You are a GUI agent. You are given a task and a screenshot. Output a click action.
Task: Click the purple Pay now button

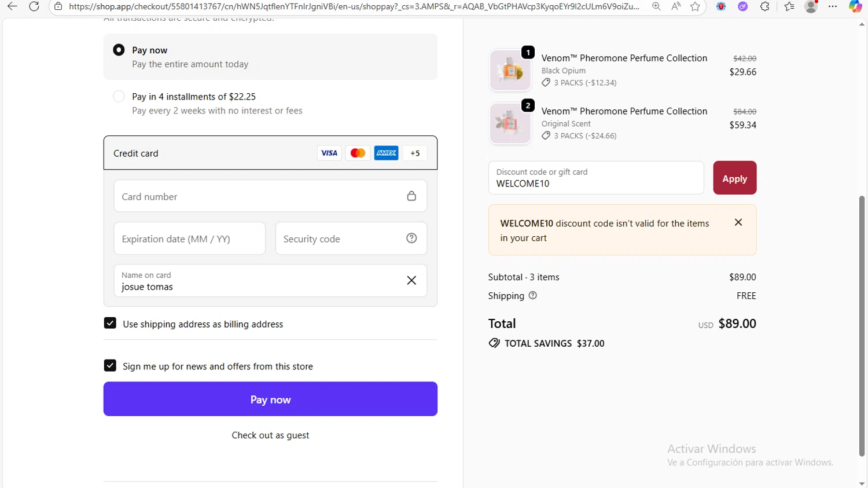(x=270, y=399)
